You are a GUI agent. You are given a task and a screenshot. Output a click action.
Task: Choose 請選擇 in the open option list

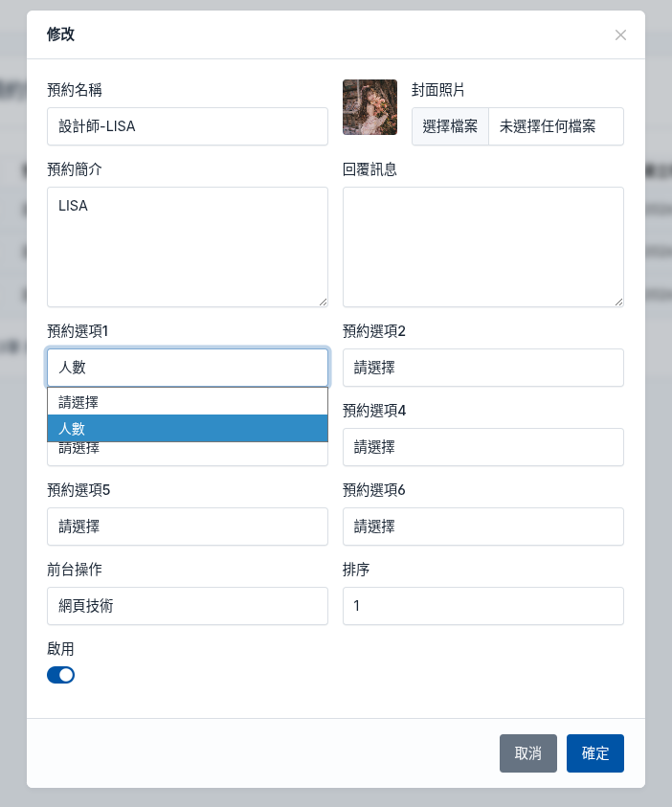(188, 402)
